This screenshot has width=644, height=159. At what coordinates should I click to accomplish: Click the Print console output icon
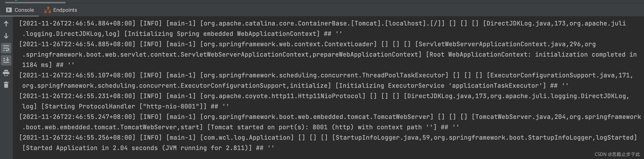click(6, 73)
